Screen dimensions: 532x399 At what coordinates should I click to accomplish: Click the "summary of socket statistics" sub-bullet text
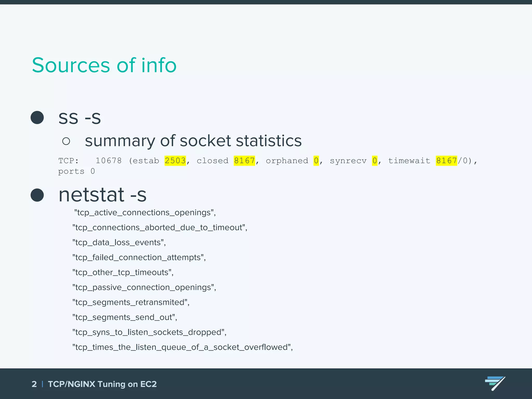coord(193,141)
